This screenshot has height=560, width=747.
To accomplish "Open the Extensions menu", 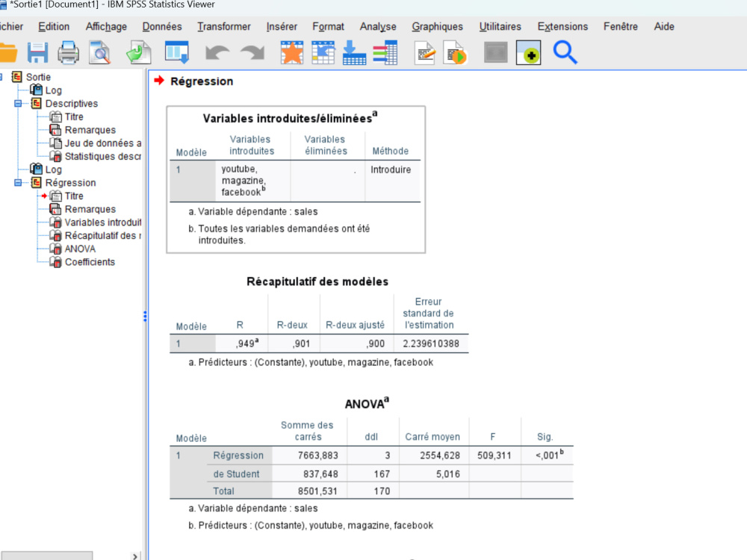I will click(562, 27).
